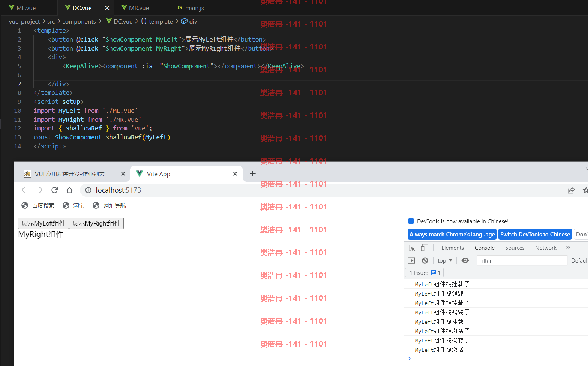Click the MyLeft组件被缓存了 console message
Screen dimensions: 588x366
(442, 341)
